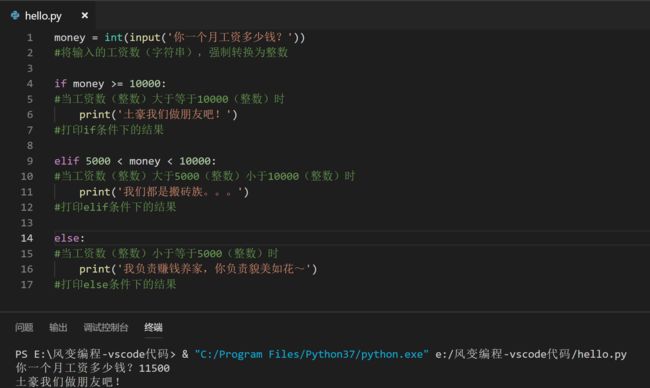Place cursor on 'money = int(input(' line
The height and width of the screenshot is (388, 650).
(179, 37)
